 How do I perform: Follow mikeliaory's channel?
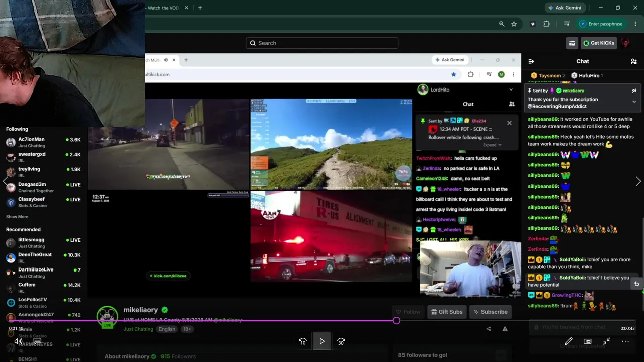point(408,312)
